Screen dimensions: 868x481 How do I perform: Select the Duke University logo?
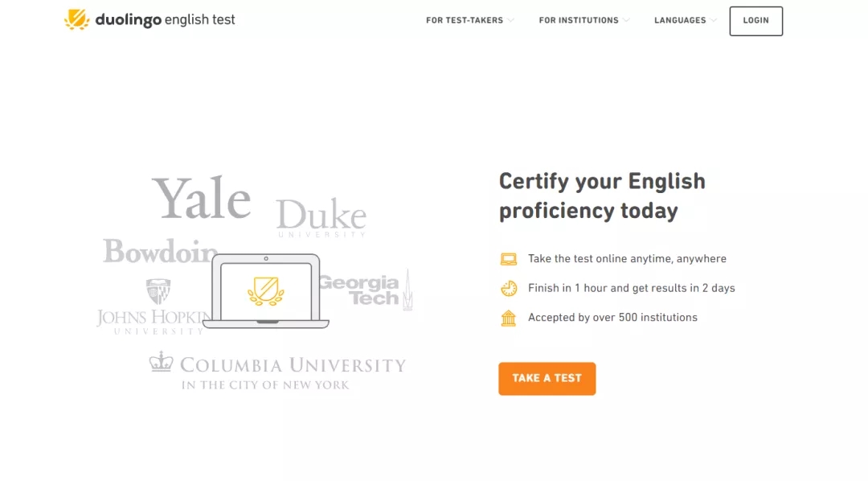(x=321, y=216)
